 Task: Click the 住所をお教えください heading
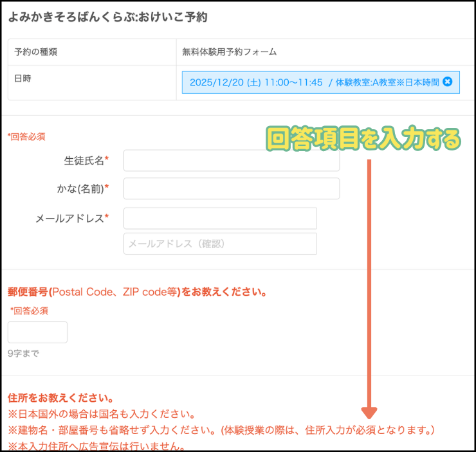click(x=61, y=398)
